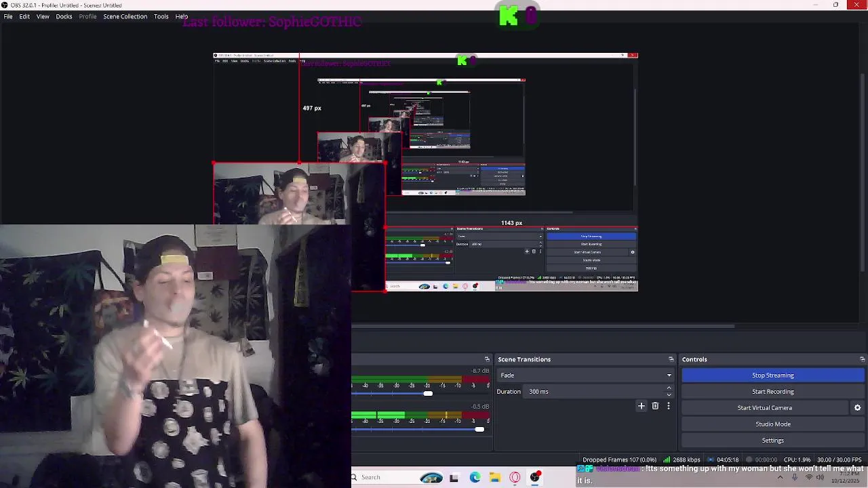Click the -0.5 dB level reading
The width and height of the screenshot is (868, 488).
click(481, 407)
